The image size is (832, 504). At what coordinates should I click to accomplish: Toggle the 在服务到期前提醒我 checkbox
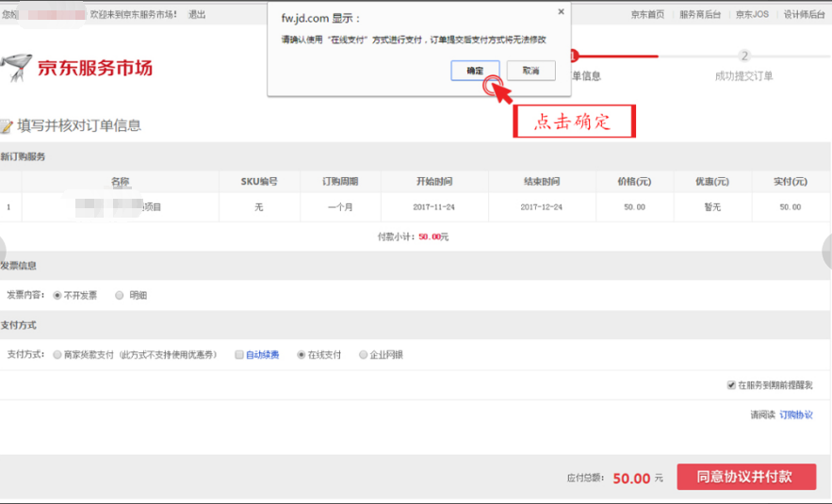(x=731, y=385)
